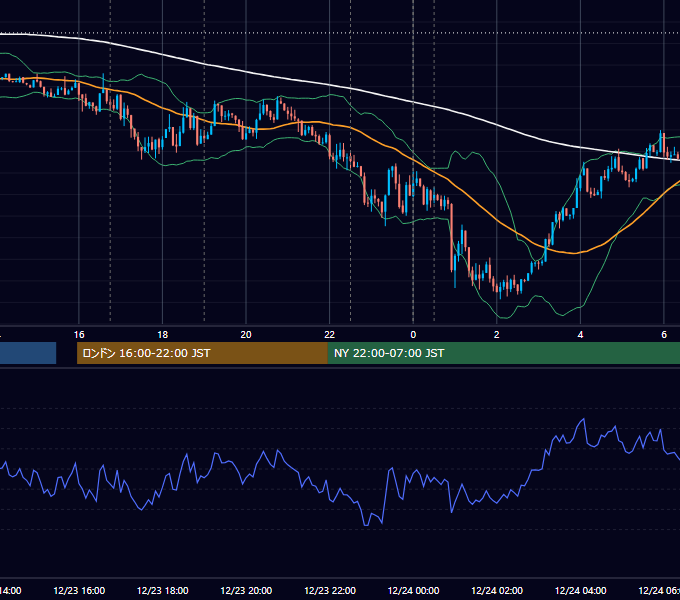Click the 12/23 16:00 time axis label

pos(79,590)
